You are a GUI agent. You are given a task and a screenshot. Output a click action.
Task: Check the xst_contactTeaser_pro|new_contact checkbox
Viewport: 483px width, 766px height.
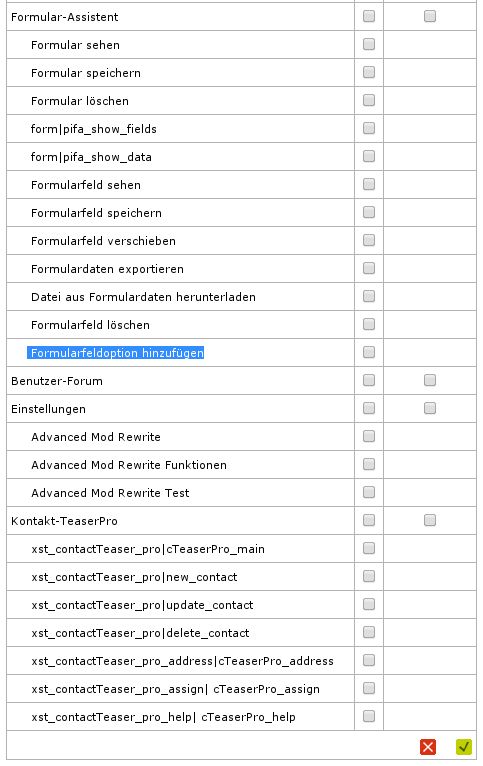point(369,576)
